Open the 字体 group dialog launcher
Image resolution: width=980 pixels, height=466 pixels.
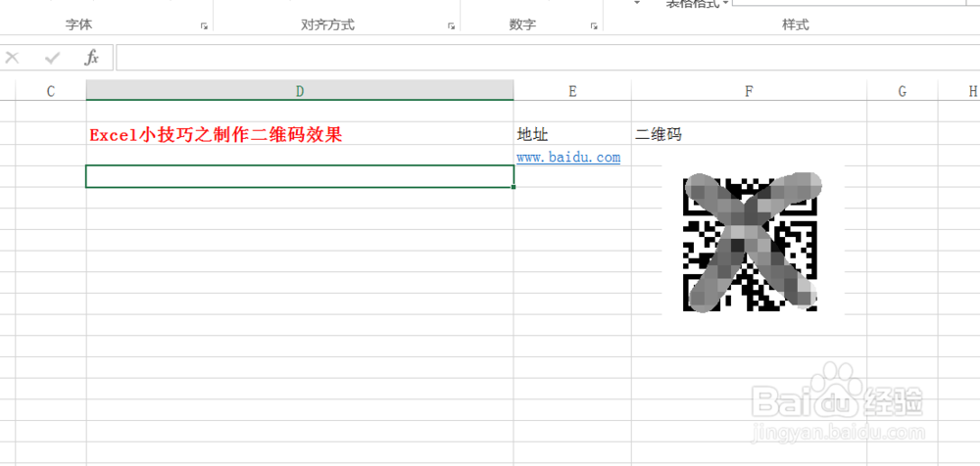coord(204,26)
